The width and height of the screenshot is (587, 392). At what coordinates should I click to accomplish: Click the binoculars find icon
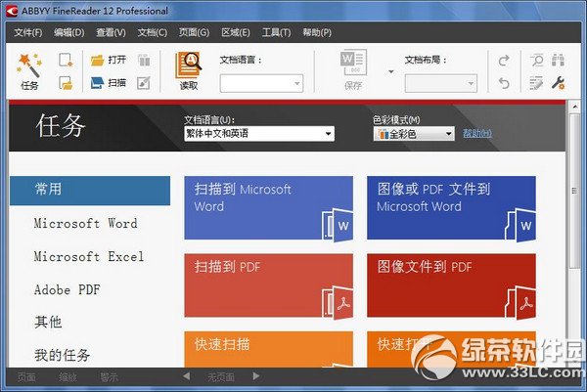coord(559,60)
